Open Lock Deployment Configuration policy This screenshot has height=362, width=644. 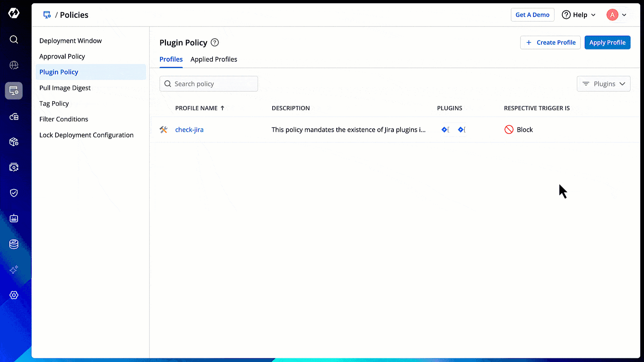(x=87, y=135)
